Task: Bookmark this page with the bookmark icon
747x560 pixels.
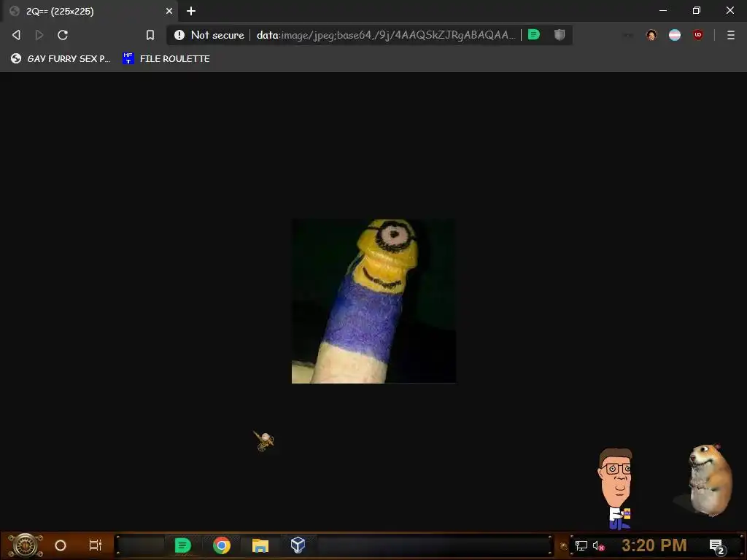Action: point(150,35)
